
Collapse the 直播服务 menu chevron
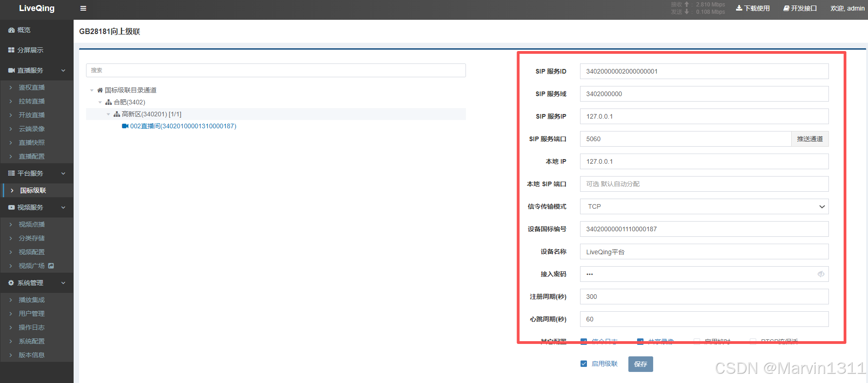63,70
